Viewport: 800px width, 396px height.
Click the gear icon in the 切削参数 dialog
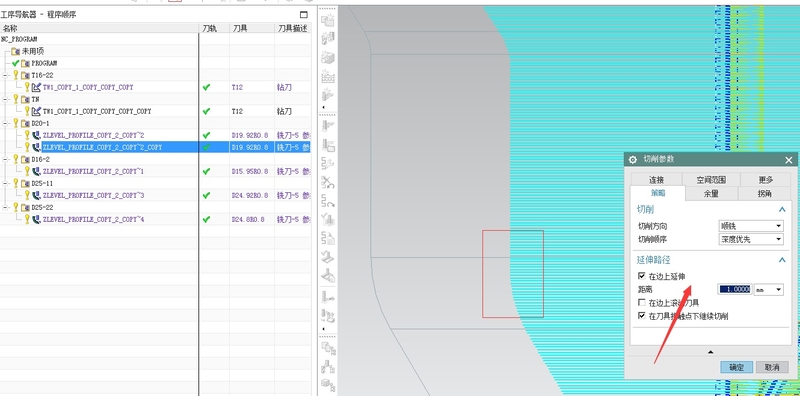pos(633,160)
